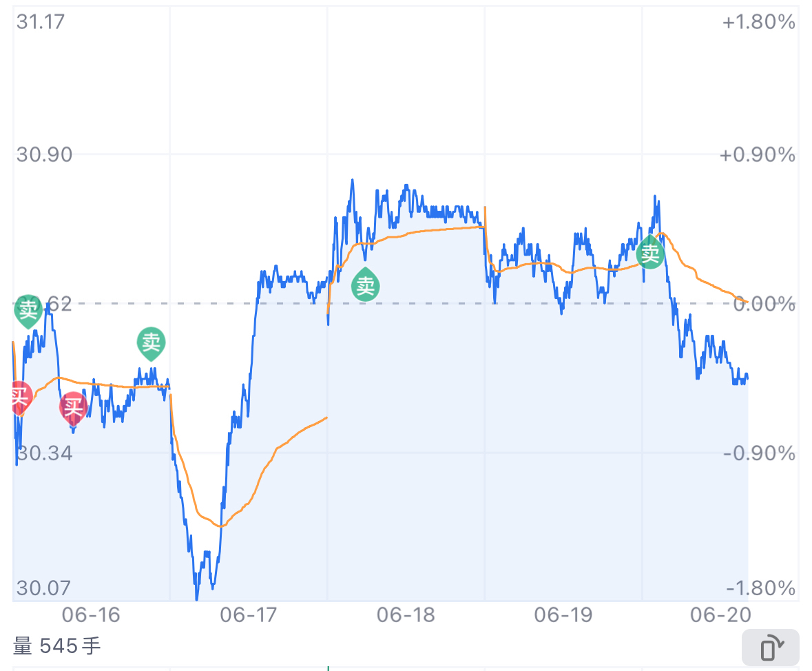This screenshot has height=671, width=812.
Task: Tap the -0.90% percentage label
Action: pos(759,453)
